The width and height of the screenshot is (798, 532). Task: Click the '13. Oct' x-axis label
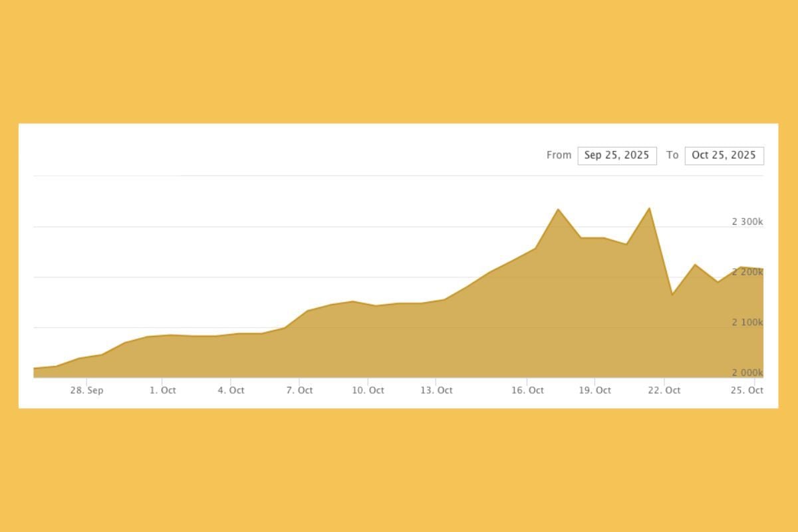436,390
